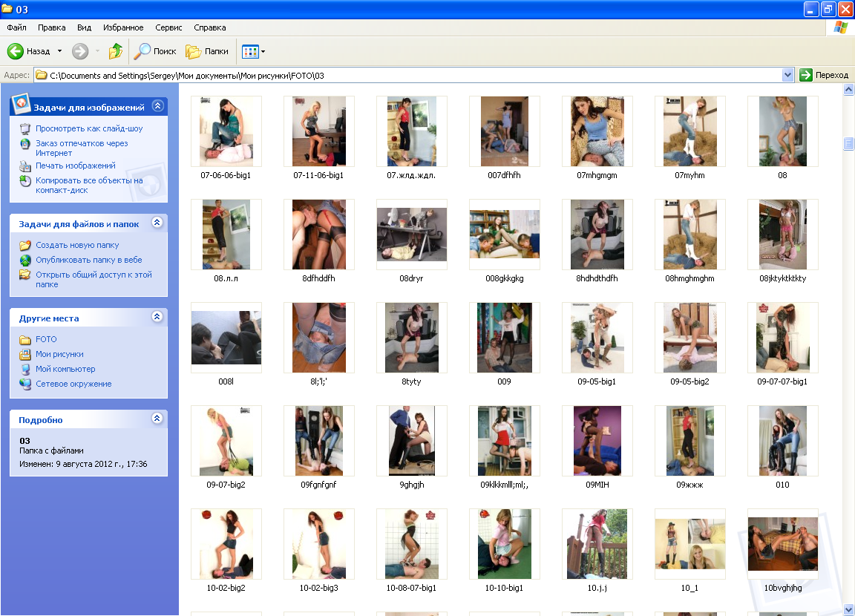
Task: Click the printer icon for Печать изображений
Action: 25,166
